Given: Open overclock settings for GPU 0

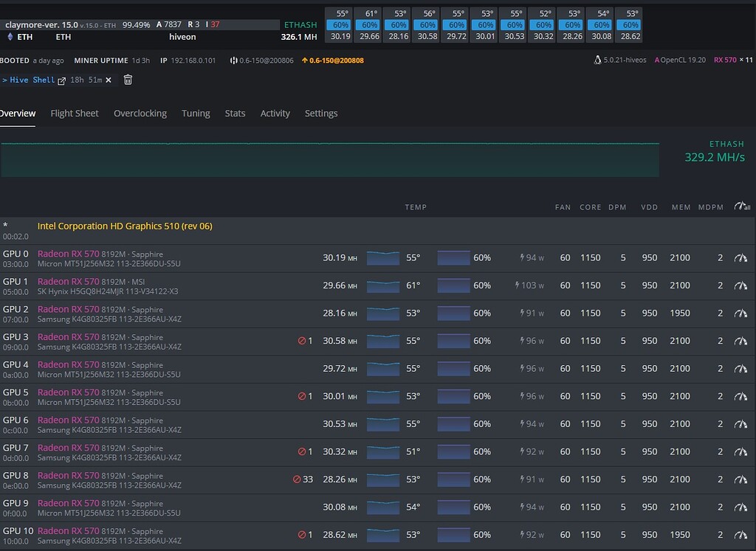Looking at the screenshot, I should [740, 258].
